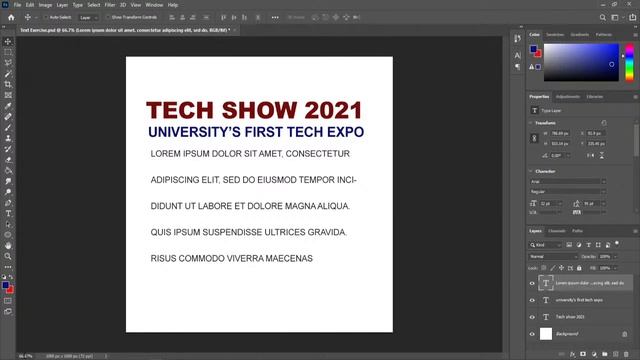Open the Regular font style dropdown
640x360 pixels.
(x=568, y=191)
